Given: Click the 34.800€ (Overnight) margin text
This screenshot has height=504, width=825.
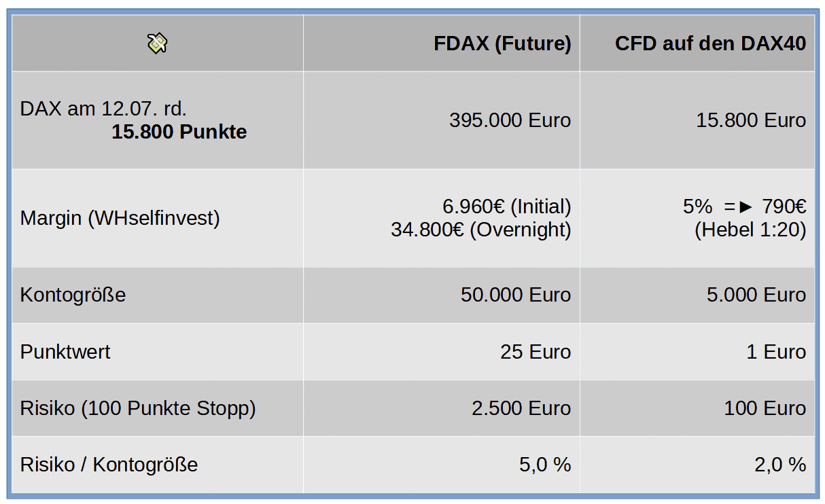Looking at the screenshot, I should pos(480,230).
